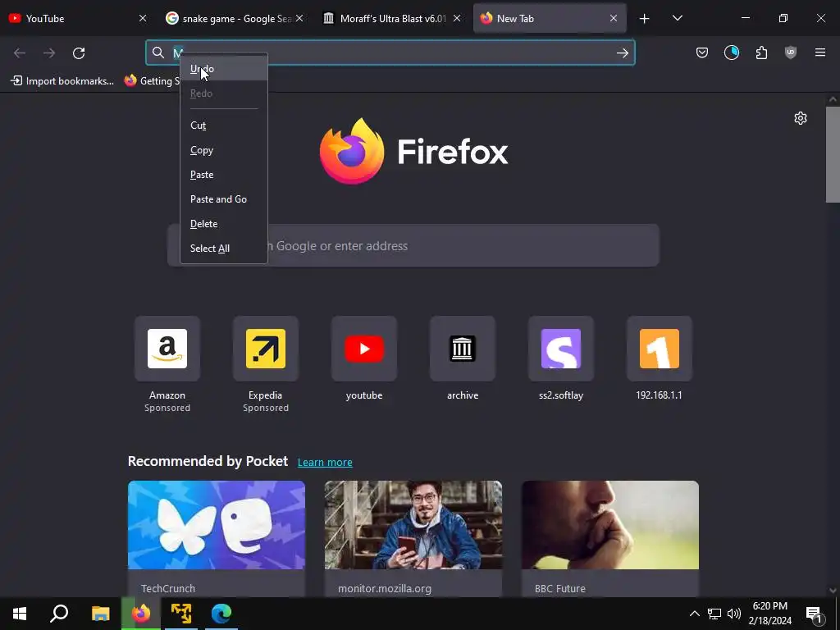Open the Extensions puzzle icon

tap(761, 52)
